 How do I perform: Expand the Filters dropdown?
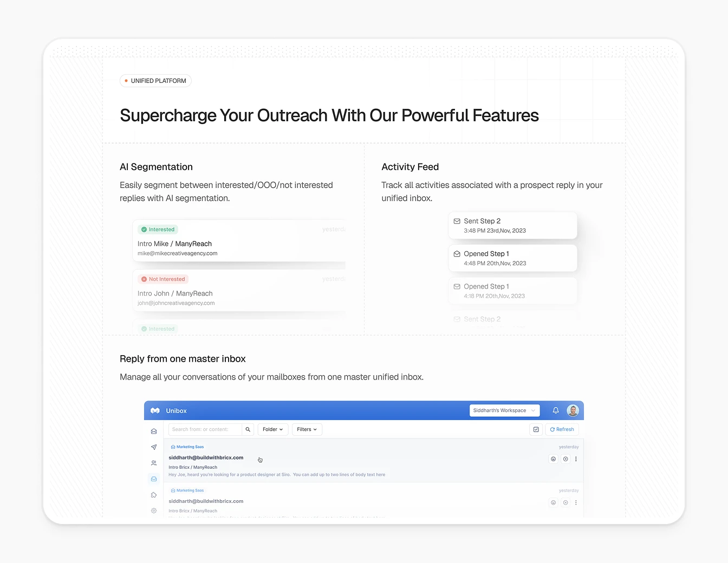tap(307, 429)
